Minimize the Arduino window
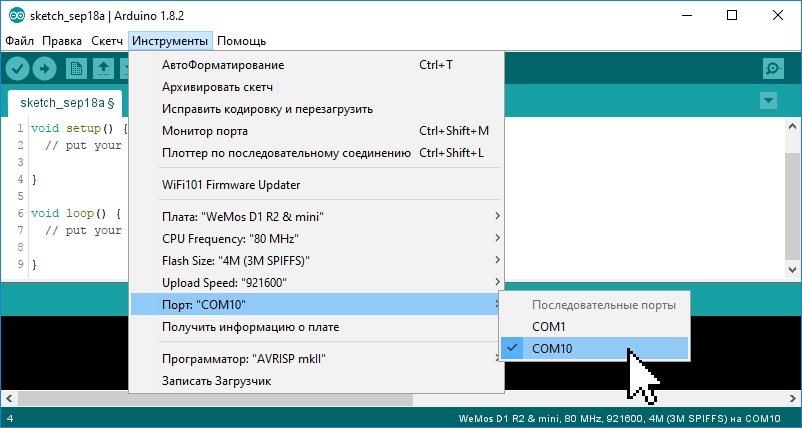The image size is (802, 428). point(686,15)
